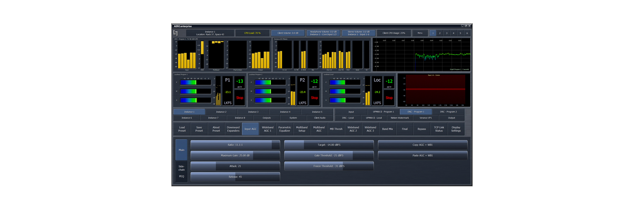Click the grip handle beside DRC - Program 2

(468, 112)
